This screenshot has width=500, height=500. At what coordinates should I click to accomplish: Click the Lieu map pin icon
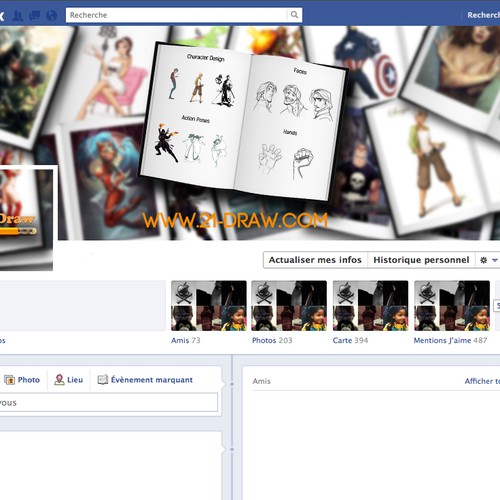(x=59, y=380)
